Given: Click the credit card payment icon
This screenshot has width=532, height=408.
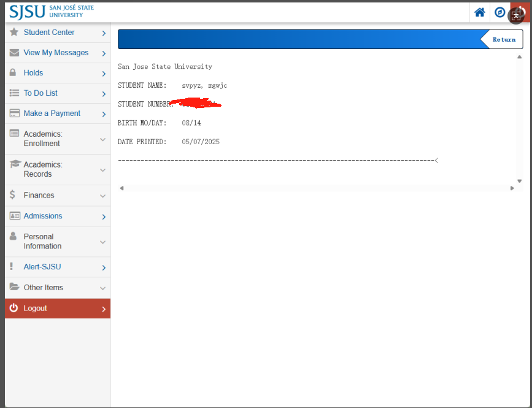Looking at the screenshot, I should click(x=14, y=114).
